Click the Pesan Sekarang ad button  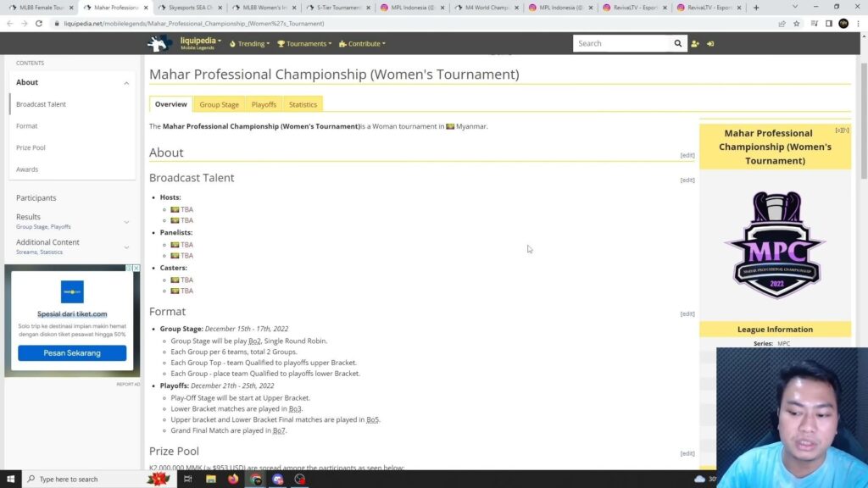tap(72, 352)
